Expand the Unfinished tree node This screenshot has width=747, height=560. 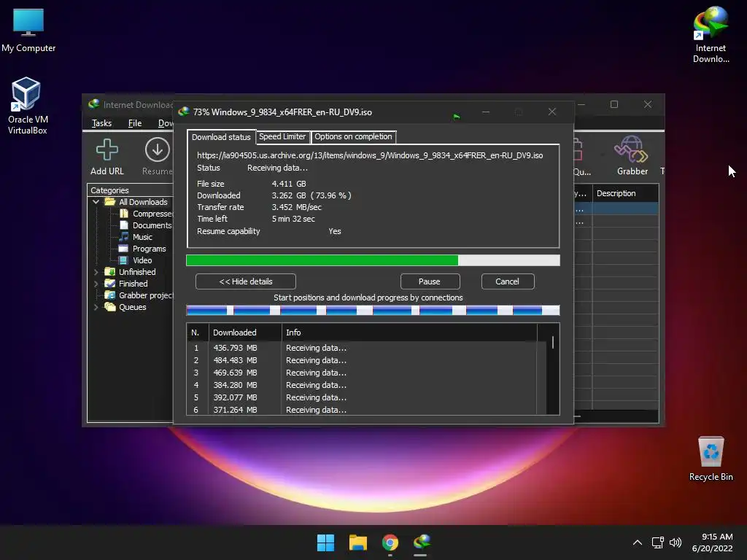click(x=96, y=272)
